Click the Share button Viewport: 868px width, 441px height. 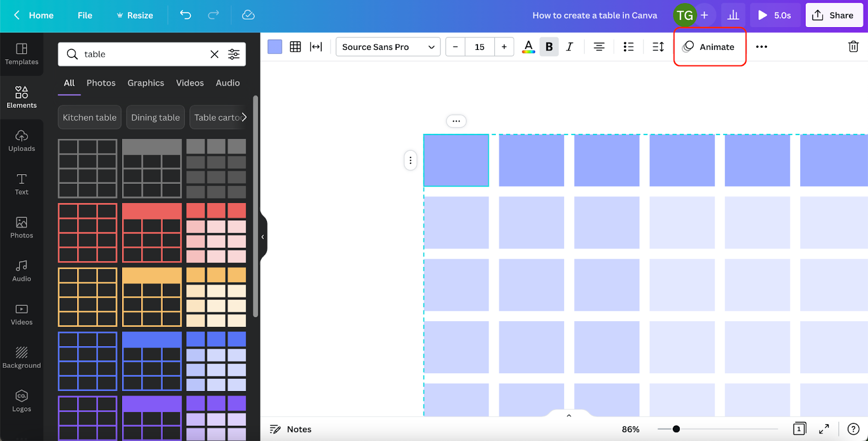834,15
